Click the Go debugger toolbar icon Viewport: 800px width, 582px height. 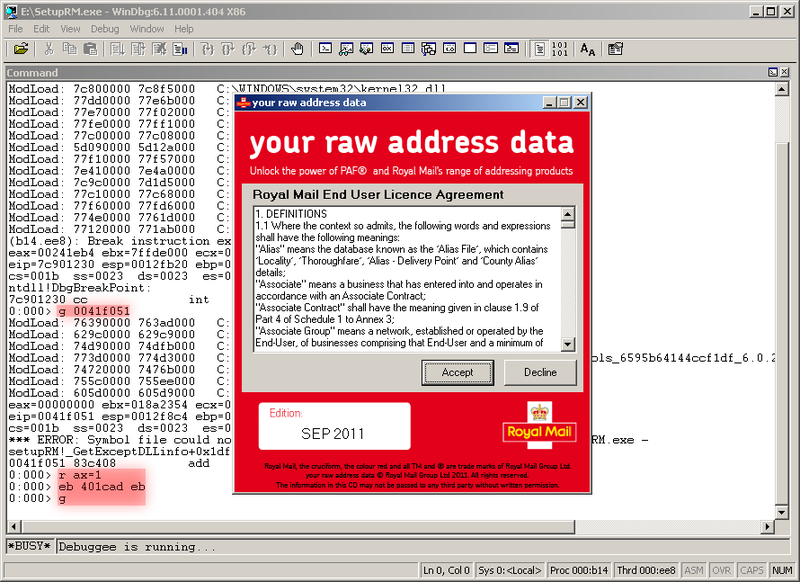point(118,49)
